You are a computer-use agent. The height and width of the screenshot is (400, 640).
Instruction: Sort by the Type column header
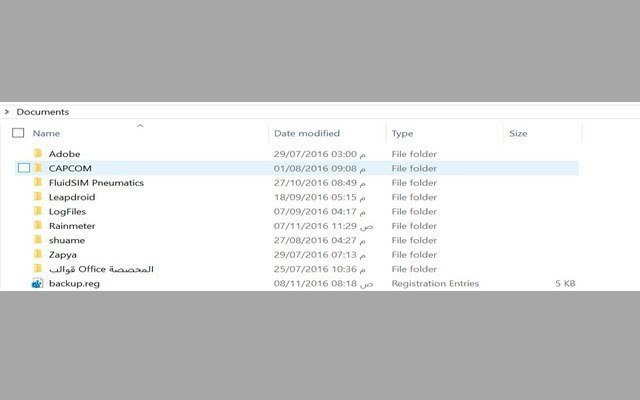tap(402, 133)
